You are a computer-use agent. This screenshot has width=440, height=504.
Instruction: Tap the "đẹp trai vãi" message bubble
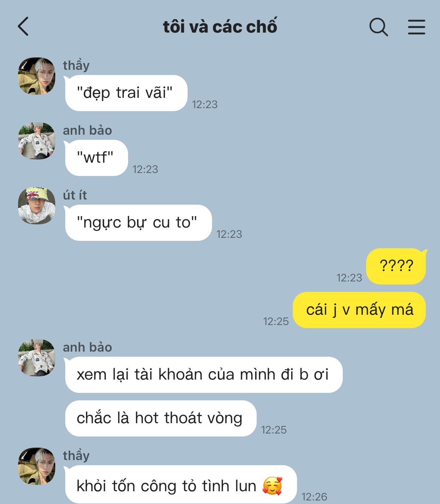point(126,93)
